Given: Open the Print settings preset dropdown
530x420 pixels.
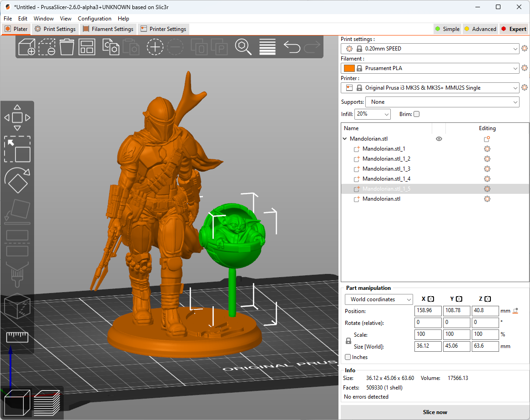Looking at the screenshot, I should click(x=430, y=49).
